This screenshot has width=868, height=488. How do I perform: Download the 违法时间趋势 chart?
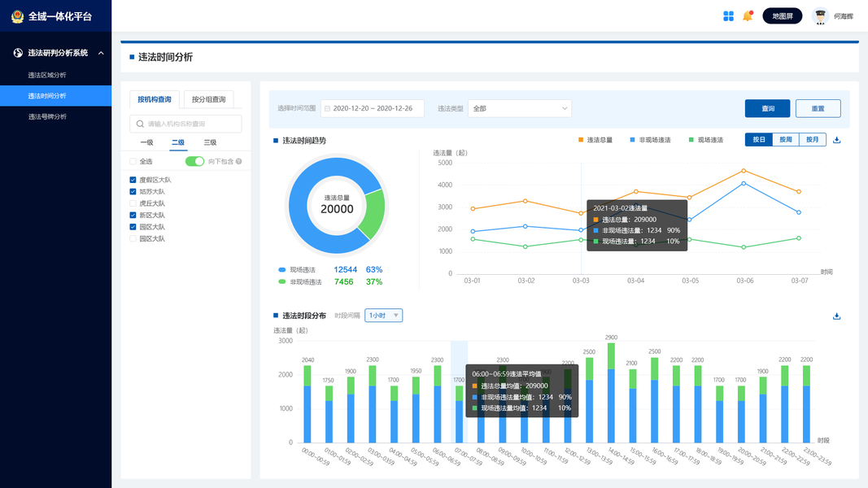(836, 140)
